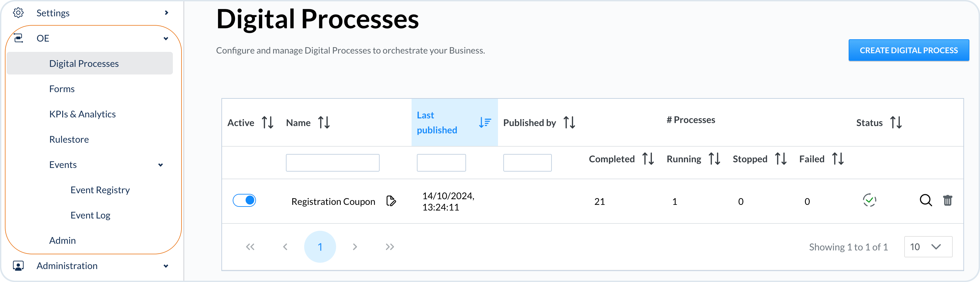Viewport: 980px width, 282px height.
Task: Sort by Name column arrows icon
Action: pyautogui.click(x=324, y=122)
